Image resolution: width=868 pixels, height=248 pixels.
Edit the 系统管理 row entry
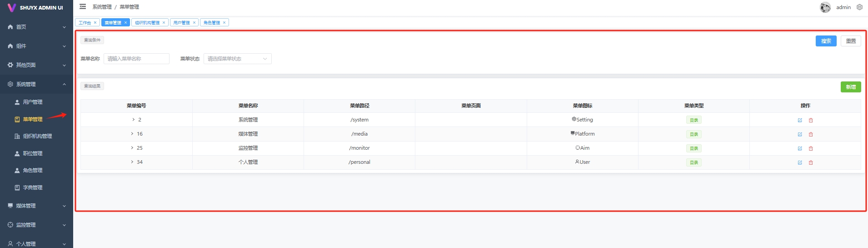pyautogui.click(x=800, y=120)
